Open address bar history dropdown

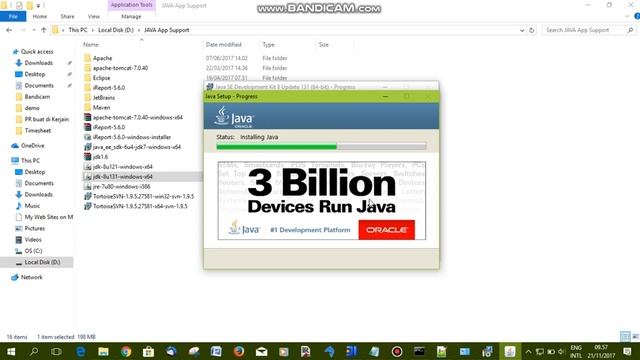click(x=522, y=30)
